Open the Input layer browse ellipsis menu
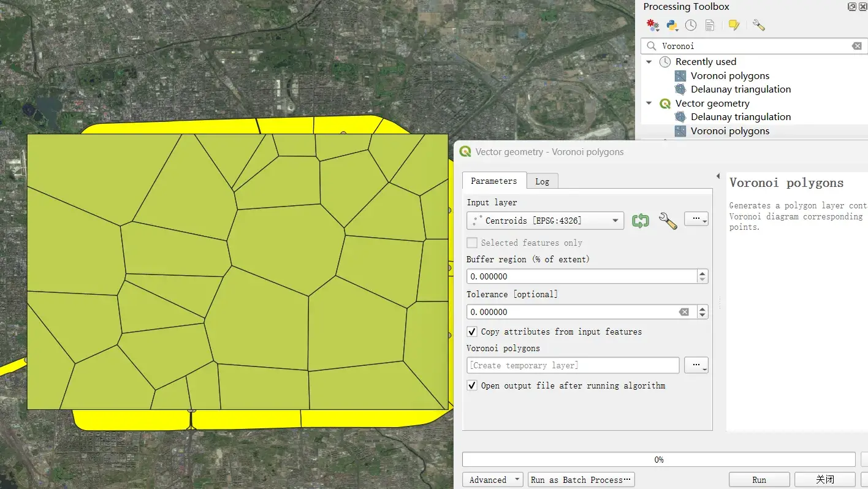This screenshot has height=489, width=868. click(696, 219)
